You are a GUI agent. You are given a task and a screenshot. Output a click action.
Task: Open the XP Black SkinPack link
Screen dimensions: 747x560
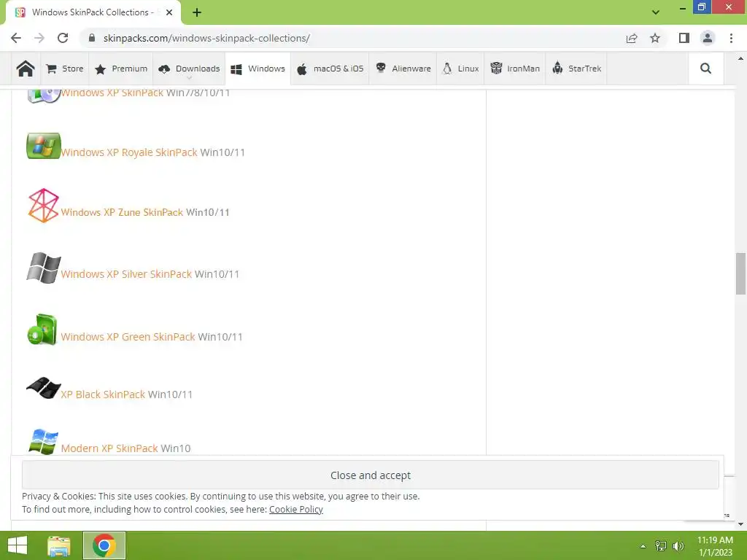pyautogui.click(x=103, y=394)
